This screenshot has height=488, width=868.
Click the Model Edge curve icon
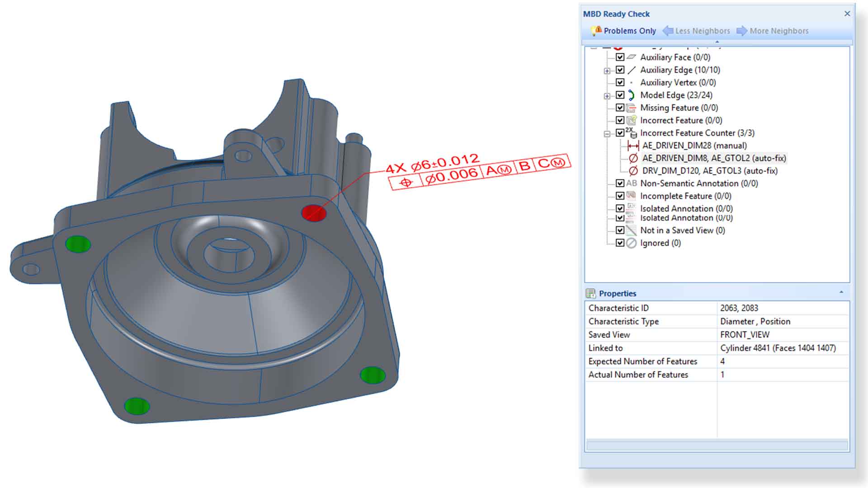[632, 95]
